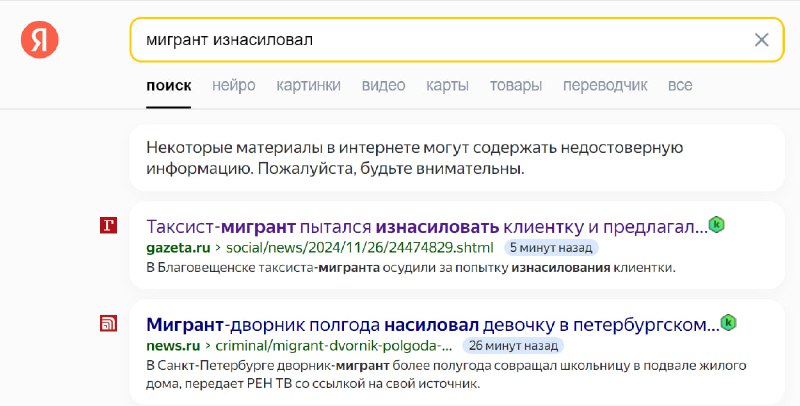
Task: Click the «Некоторые материалы в интернете…» warning notice
Action: pyautogui.click(x=457, y=158)
